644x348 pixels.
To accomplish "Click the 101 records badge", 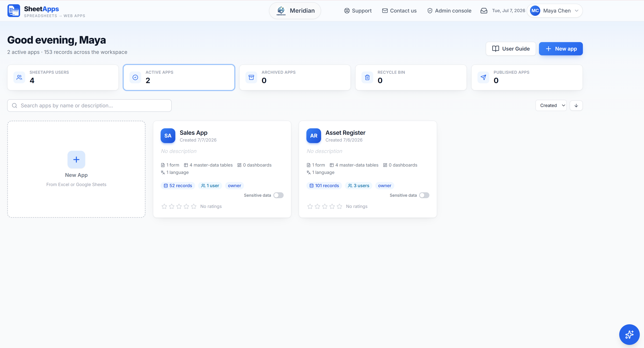I will pyautogui.click(x=324, y=185).
